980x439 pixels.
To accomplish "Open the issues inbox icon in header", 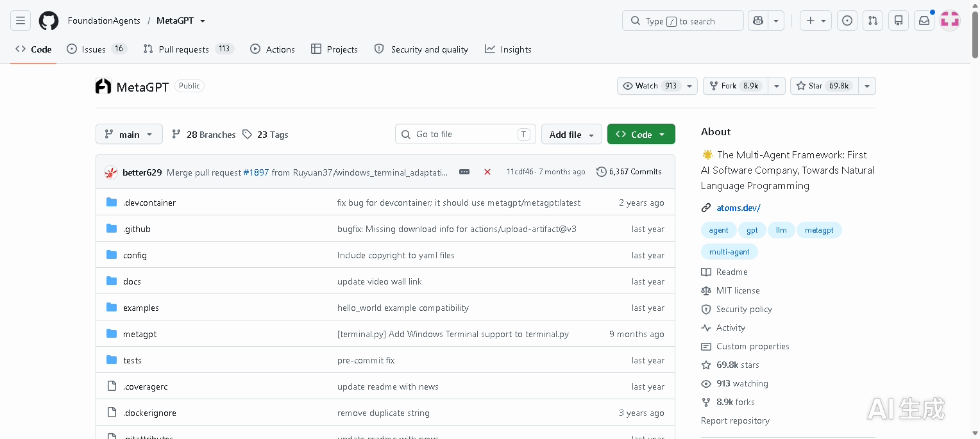I will 847,21.
